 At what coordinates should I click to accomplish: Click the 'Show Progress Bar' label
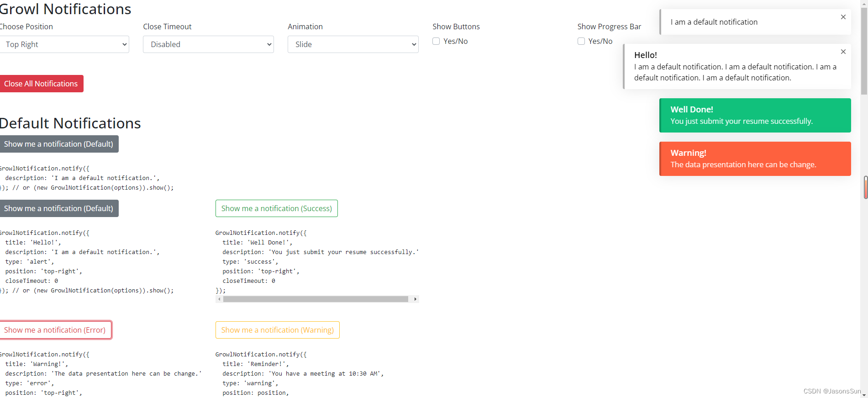(609, 27)
